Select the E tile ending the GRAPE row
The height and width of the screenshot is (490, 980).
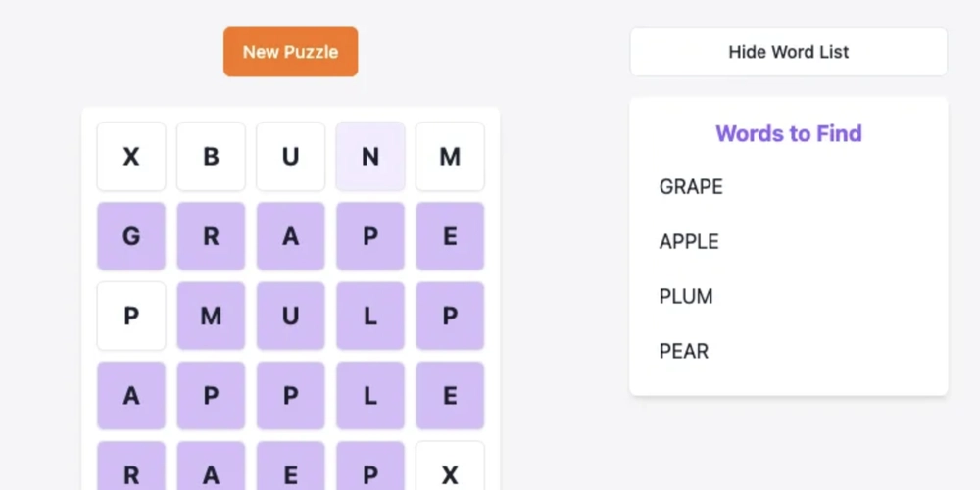450,236
